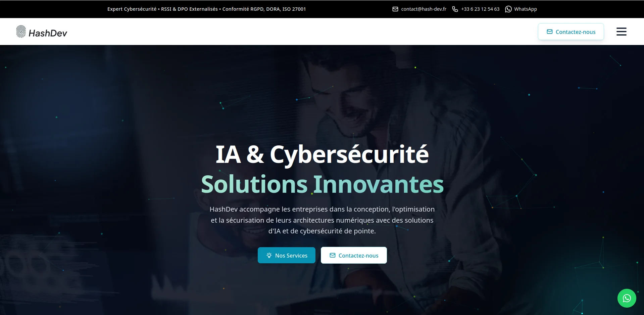
Task: Click the header Contactez-nous button
Action: point(571,32)
